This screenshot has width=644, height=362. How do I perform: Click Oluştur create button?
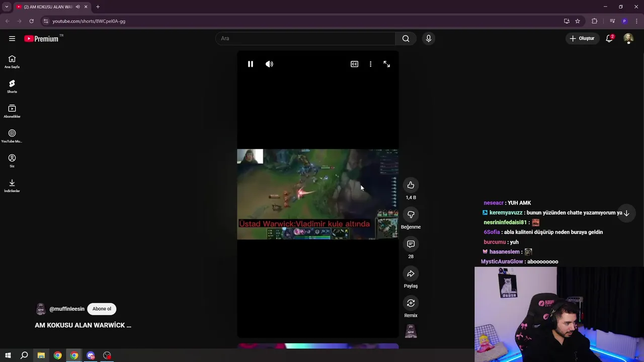[582, 39]
